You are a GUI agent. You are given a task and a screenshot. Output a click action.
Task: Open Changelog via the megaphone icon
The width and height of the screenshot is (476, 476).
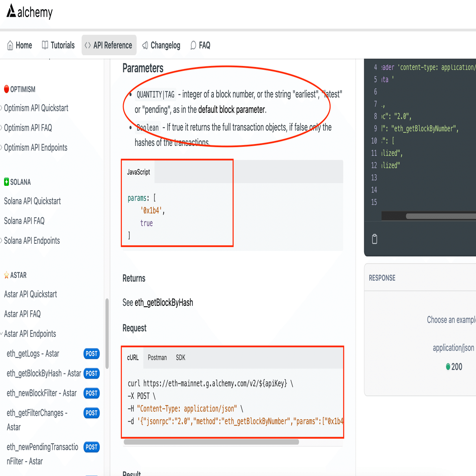(145, 45)
